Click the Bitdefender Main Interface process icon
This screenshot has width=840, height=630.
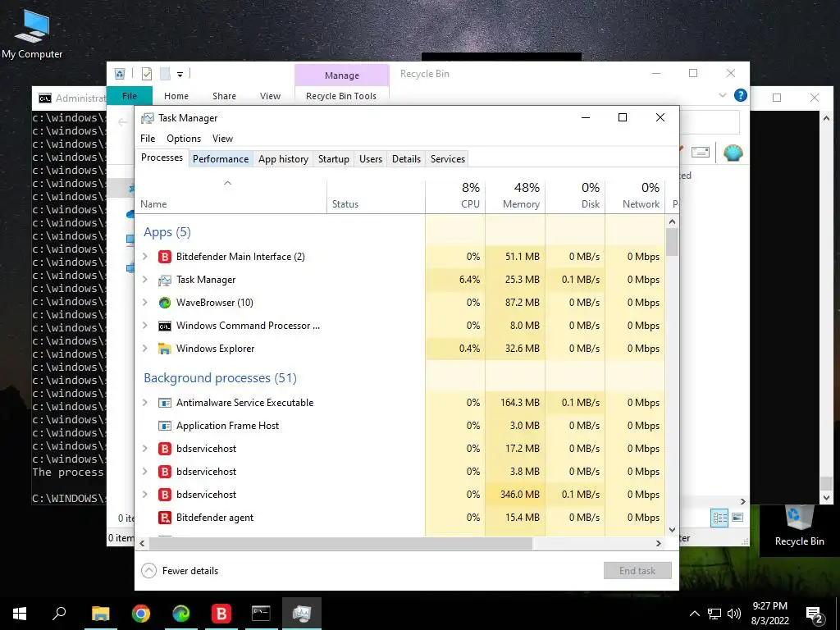click(164, 257)
